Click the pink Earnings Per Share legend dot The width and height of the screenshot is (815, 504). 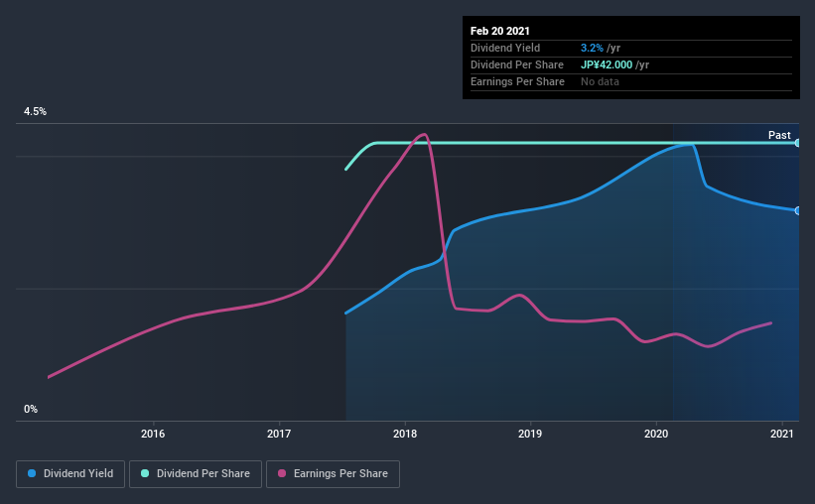point(282,473)
